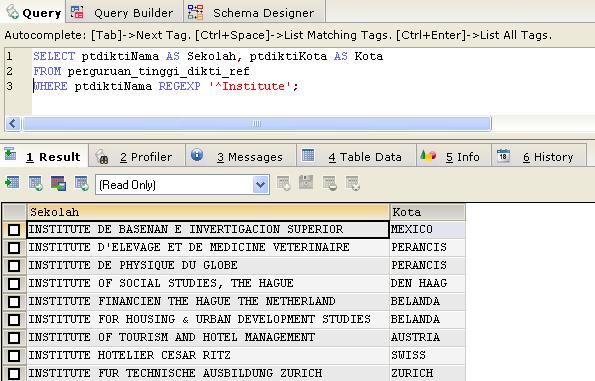Image resolution: width=595 pixels, height=381 pixels.
Task: Click the Kota column header
Action: [427, 212]
